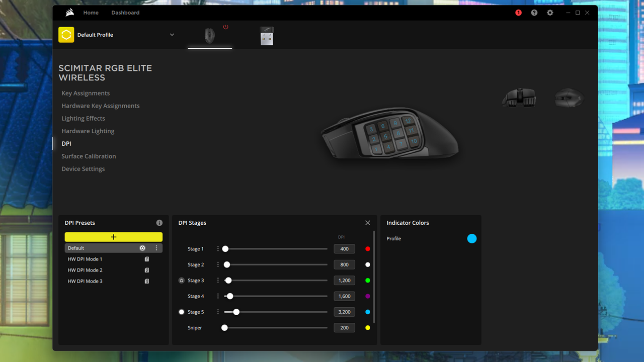644x362 pixels.
Task: Click the Default preset's active indicator icon
Action: tap(142, 248)
